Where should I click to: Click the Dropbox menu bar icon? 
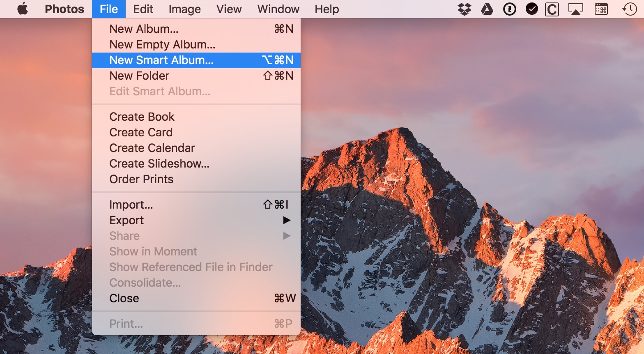465,9
